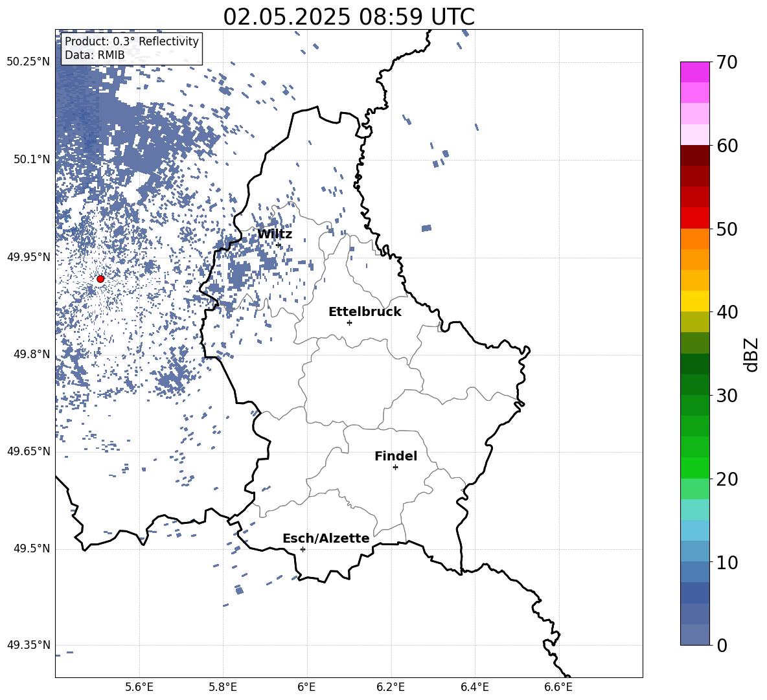This screenshot has height=700, width=767.
Task: Click the Findel station marker
Action: pos(395,468)
